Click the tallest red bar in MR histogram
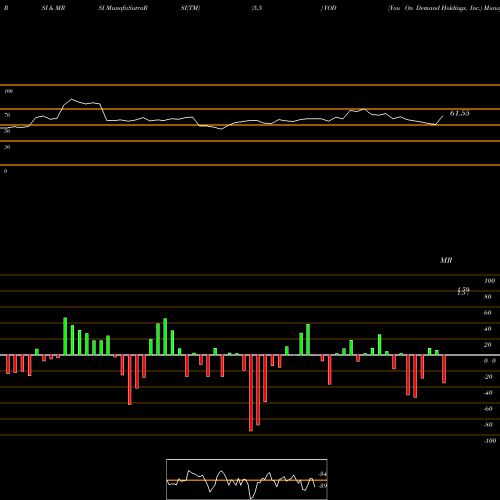 (x=251, y=393)
